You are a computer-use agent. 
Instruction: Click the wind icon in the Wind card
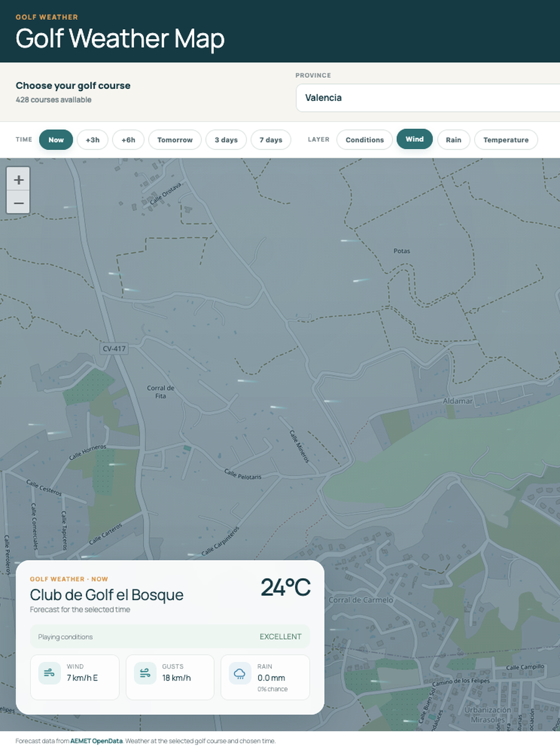[50, 673]
